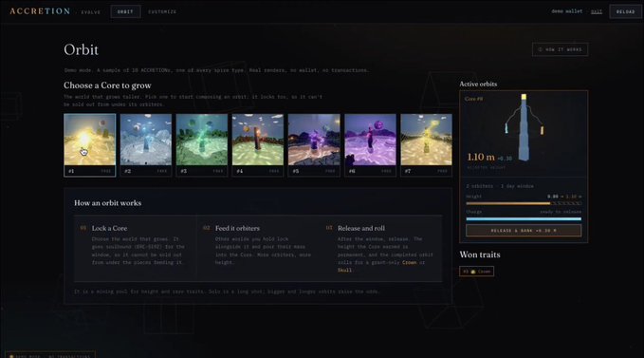The height and width of the screenshot is (358, 644).
Task: Click the Reload button
Action: pos(625,11)
